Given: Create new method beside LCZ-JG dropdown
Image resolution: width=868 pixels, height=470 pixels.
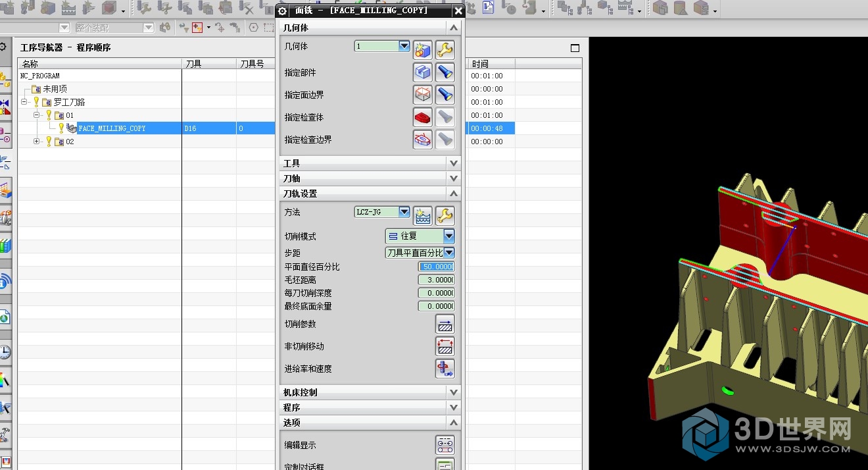Looking at the screenshot, I should [422, 215].
